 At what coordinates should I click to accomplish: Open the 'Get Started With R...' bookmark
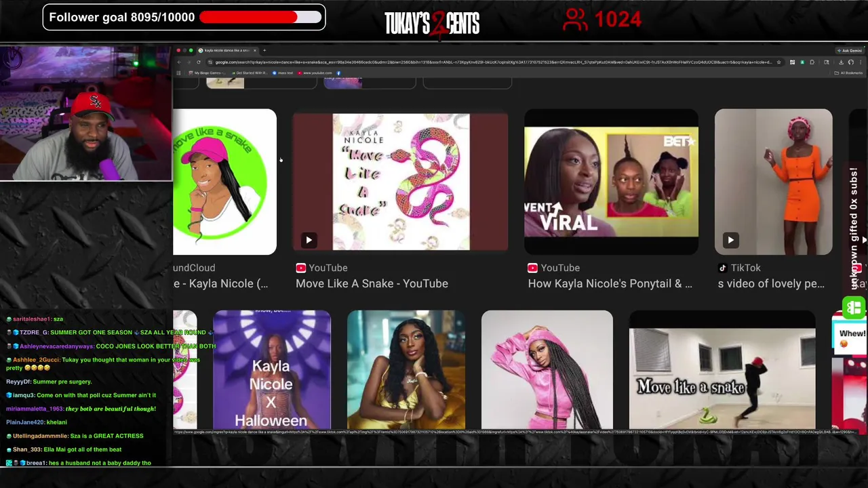(250, 73)
